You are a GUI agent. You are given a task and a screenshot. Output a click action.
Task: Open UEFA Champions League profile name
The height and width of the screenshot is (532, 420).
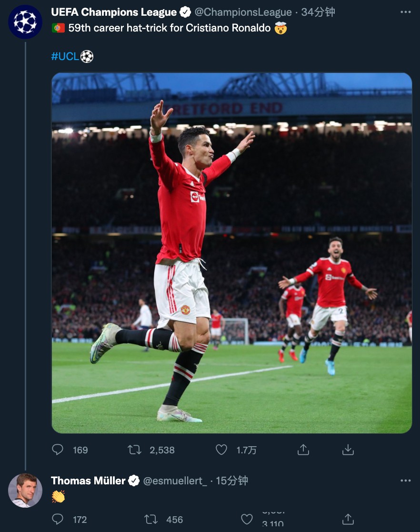tap(114, 12)
